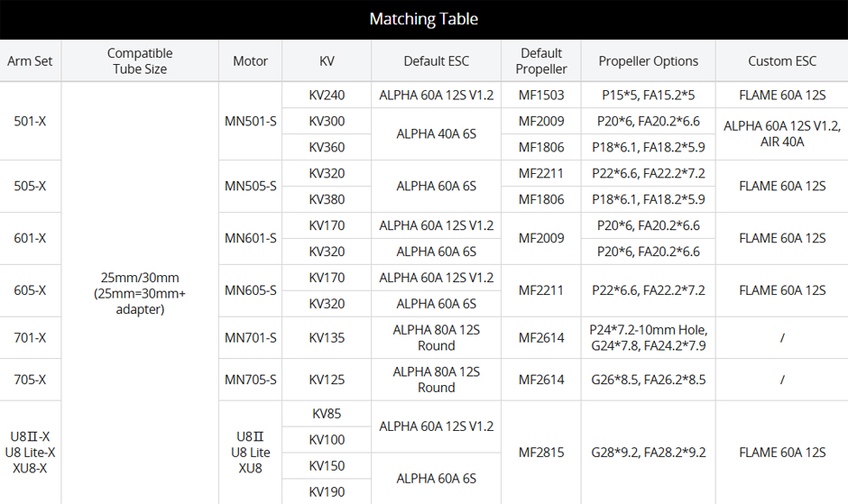Select the "MF2815" propeller cell
The width and height of the screenshot is (848, 504).
(540, 453)
